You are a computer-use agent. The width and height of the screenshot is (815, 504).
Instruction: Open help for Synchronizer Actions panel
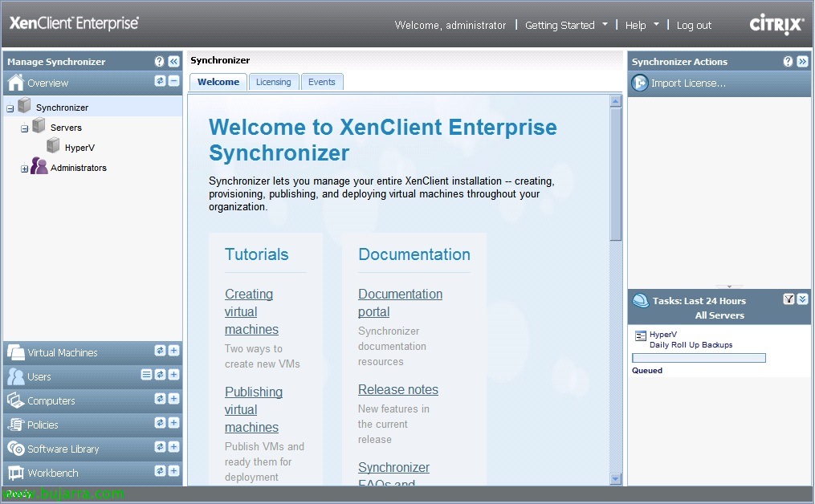[788, 61]
